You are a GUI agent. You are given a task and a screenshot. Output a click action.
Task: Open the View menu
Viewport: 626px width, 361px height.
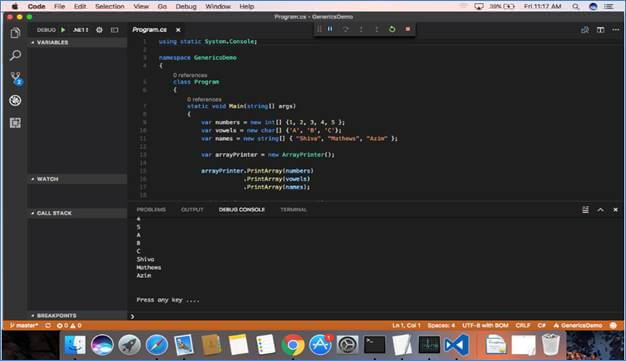141,6
